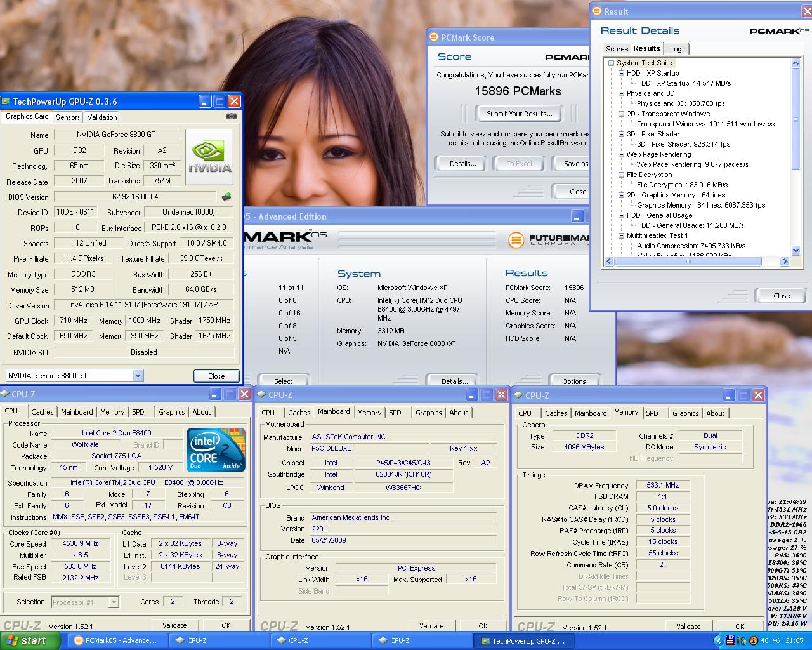Click the Intel Core 2 Duo logo
Screen dimensions: 812x650
[x=216, y=449]
